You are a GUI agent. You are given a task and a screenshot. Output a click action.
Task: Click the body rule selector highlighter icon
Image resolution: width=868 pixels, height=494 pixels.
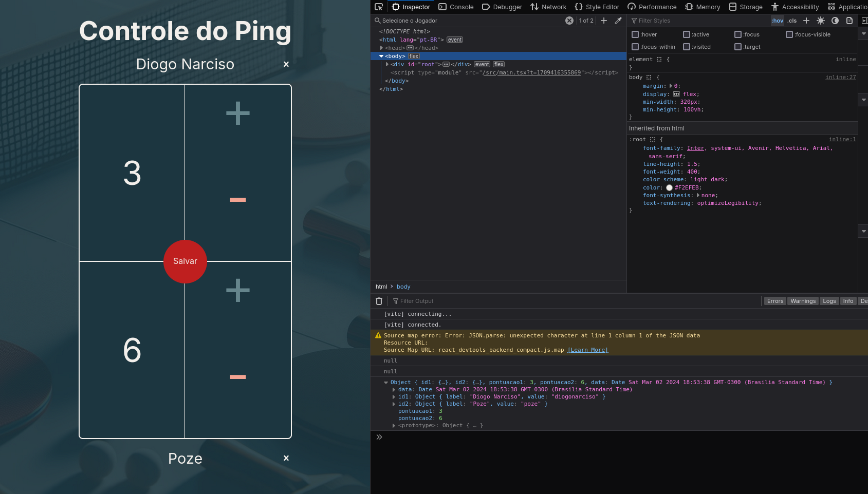click(649, 78)
